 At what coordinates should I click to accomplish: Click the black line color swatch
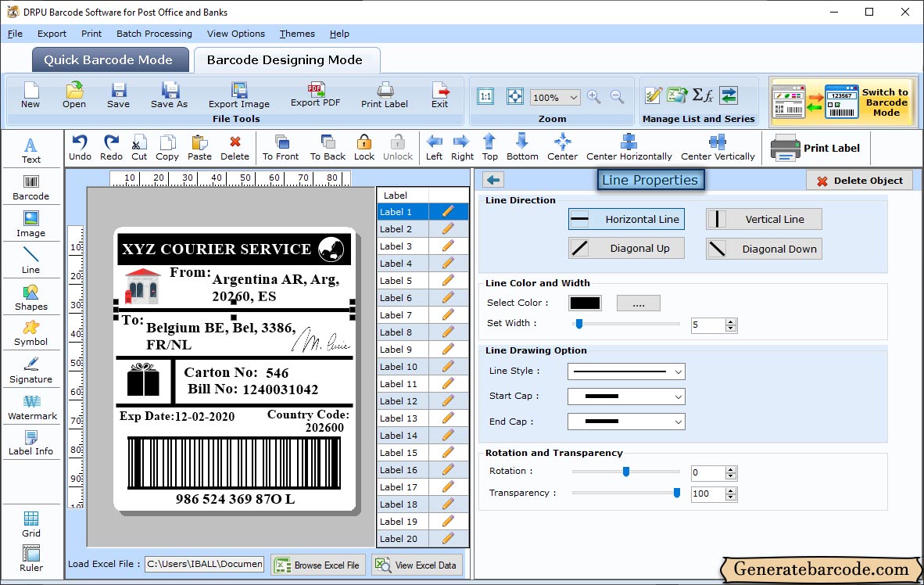click(x=586, y=303)
